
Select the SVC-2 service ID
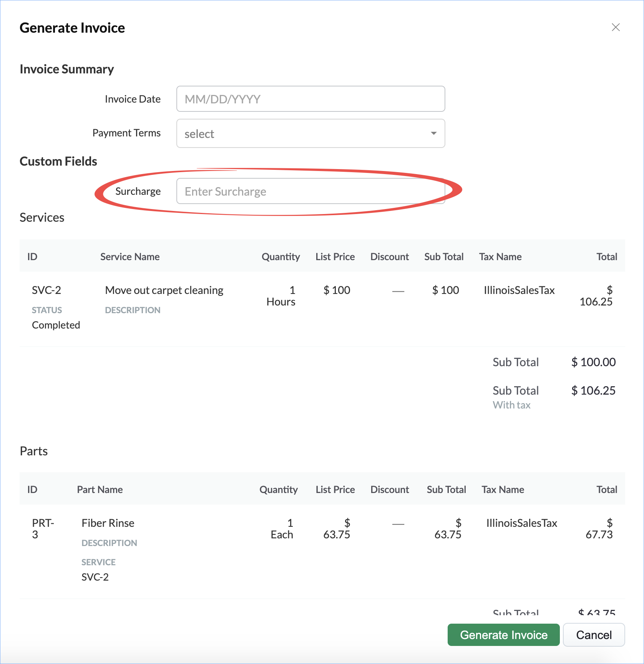pyautogui.click(x=46, y=290)
